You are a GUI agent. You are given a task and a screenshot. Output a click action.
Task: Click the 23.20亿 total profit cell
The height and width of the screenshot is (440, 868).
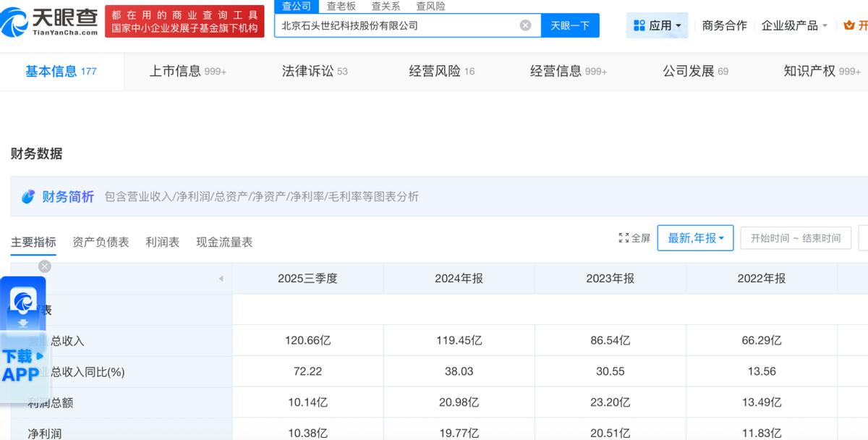pos(610,402)
